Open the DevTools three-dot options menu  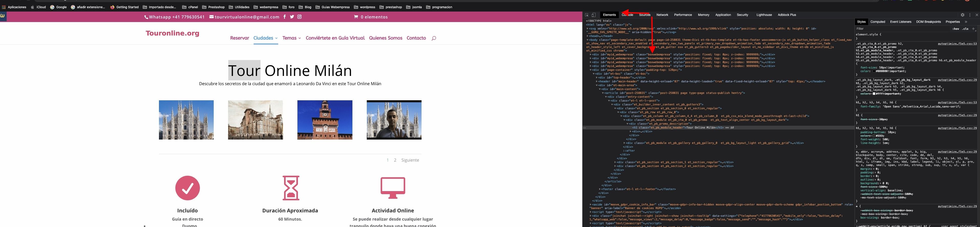pyautogui.click(x=970, y=15)
